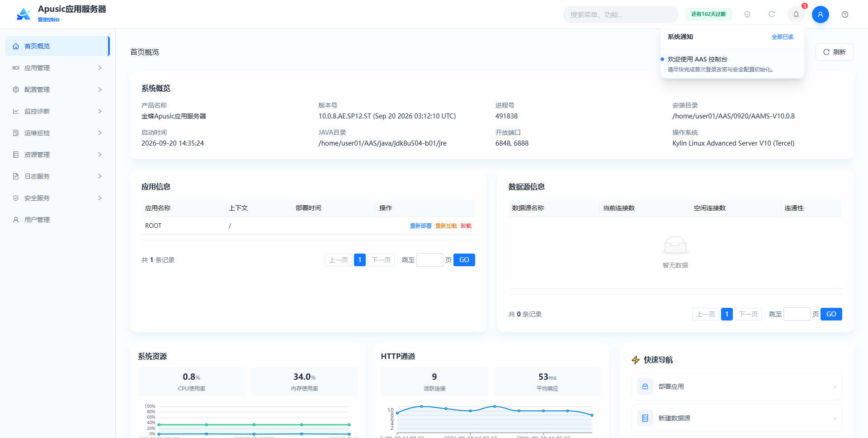Expand the 运维巡检 chevron arrow
The image size is (868, 438).
(x=100, y=133)
